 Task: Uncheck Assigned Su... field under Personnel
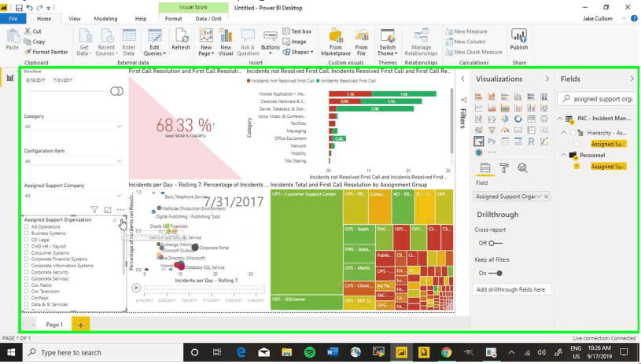pos(577,166)
